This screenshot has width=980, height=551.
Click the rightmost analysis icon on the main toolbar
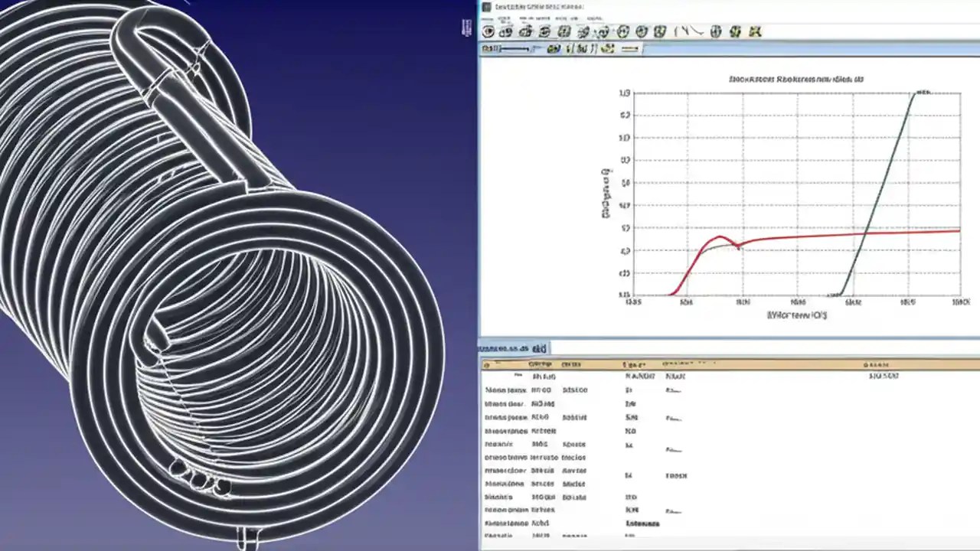click(755, 32)
